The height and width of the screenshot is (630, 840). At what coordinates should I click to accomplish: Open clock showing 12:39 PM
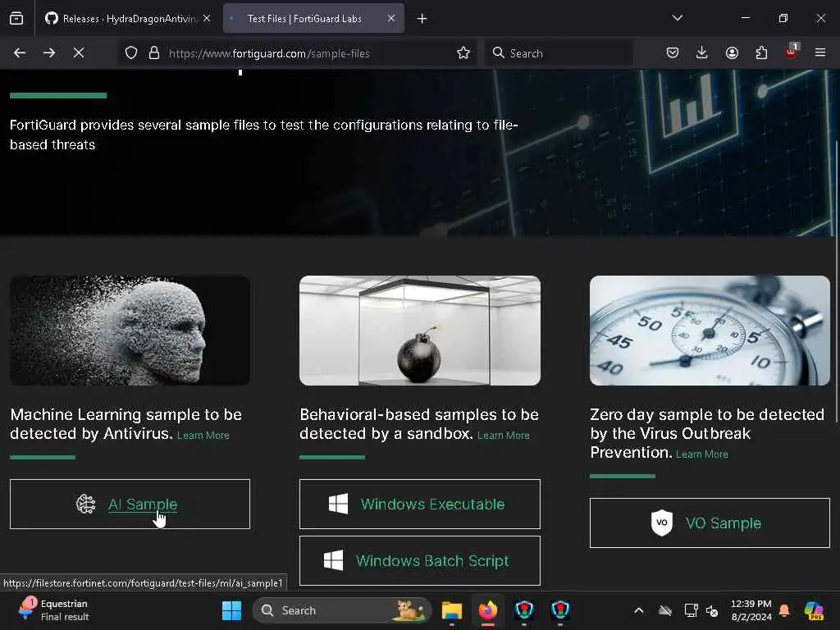coord(751,610)
